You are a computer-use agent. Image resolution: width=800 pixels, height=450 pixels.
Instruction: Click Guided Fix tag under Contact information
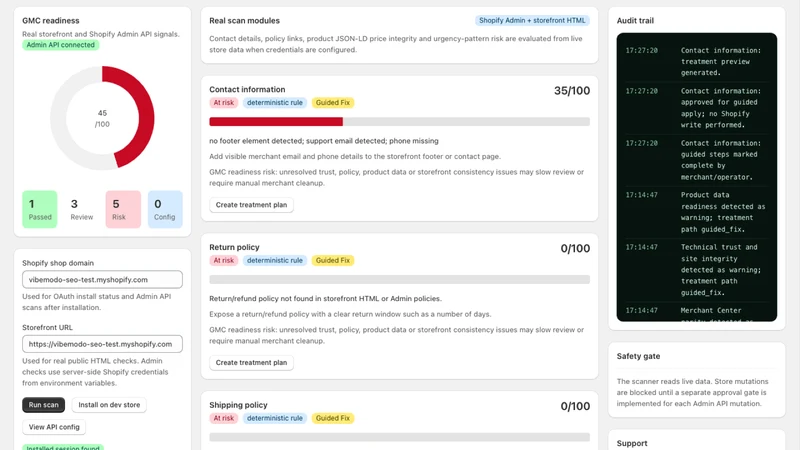click(333, 103)
